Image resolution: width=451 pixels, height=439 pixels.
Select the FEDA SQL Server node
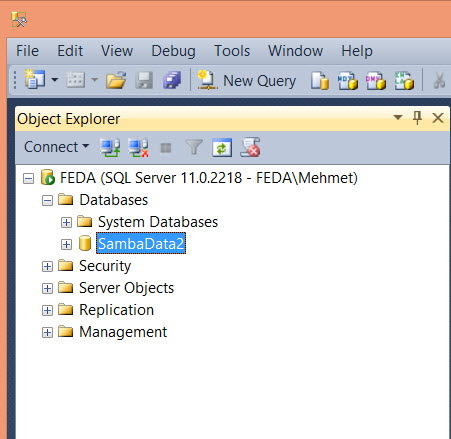pyautogui.click(x=209, y=178)
